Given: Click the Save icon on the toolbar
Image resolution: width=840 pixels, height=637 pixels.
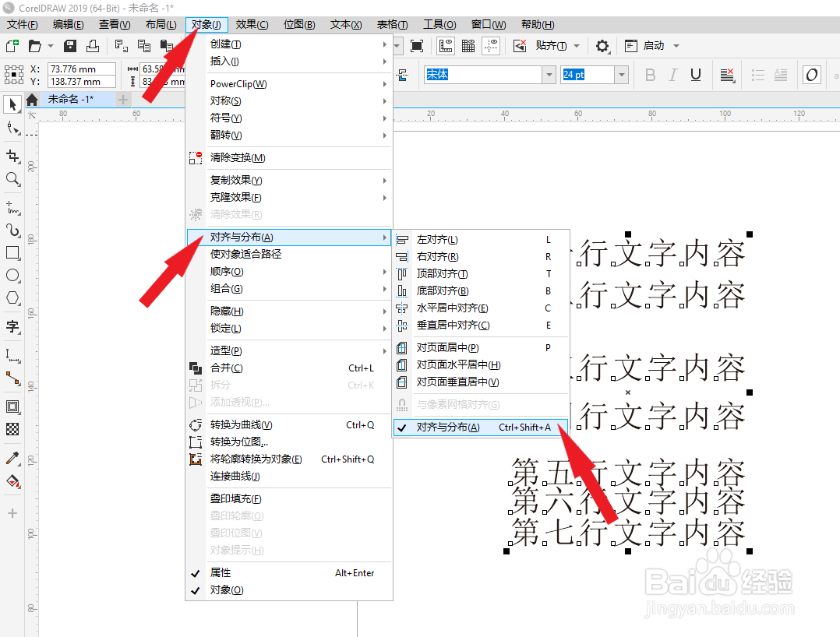Looking at the screenshot, I should pyautogui.click(x=69, y=46).
